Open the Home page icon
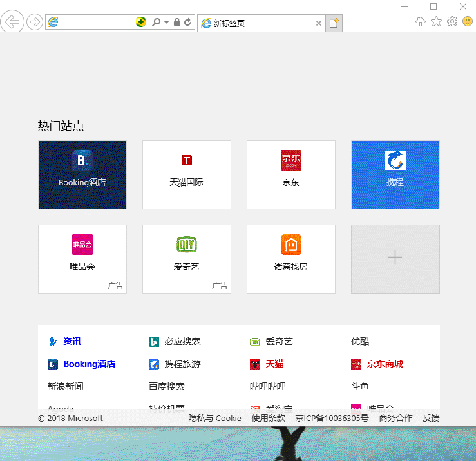The height and width of the screenshot is (461, 476). point(421,22)
